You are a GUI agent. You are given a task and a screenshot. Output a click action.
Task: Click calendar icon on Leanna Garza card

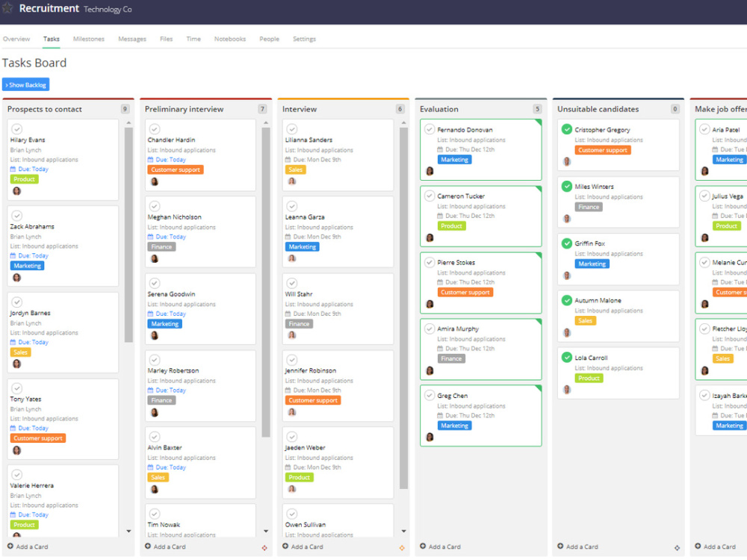[288, 237]
